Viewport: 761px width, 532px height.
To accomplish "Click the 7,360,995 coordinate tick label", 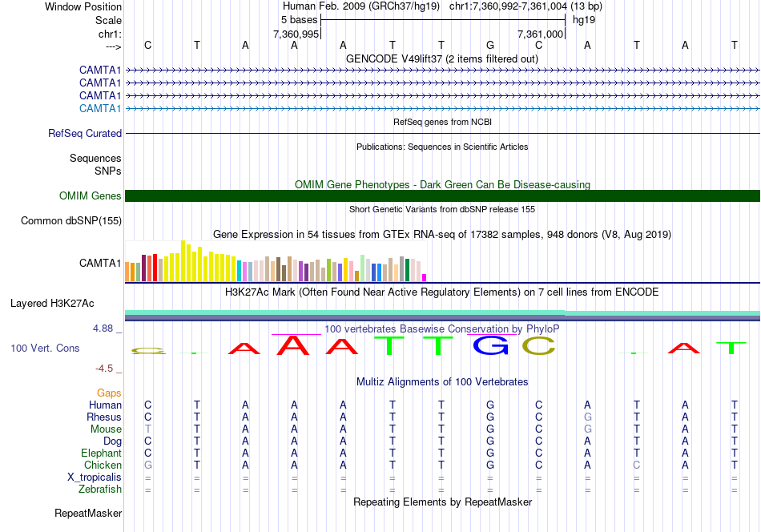I will coord(296,34).
